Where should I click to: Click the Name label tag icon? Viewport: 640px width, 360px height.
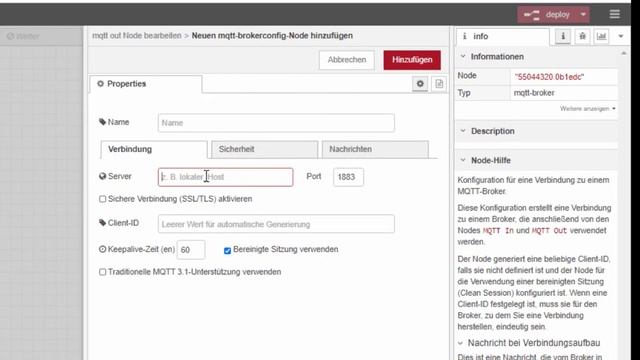102,122
